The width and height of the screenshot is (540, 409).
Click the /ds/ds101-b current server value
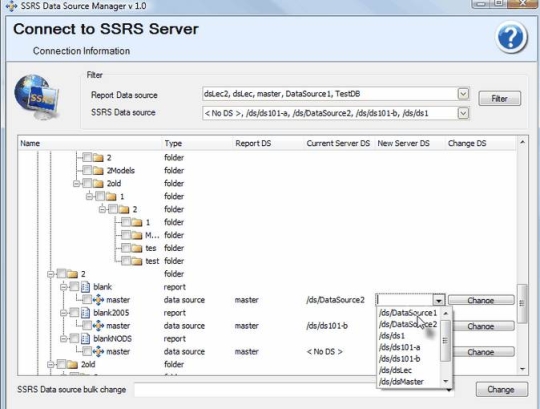click(327, 326)
